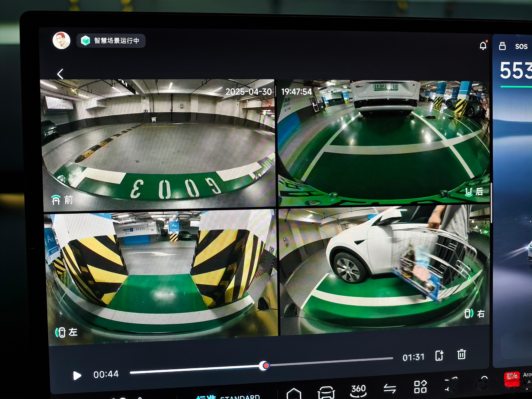Select the right camera view 右

point(474,314)
